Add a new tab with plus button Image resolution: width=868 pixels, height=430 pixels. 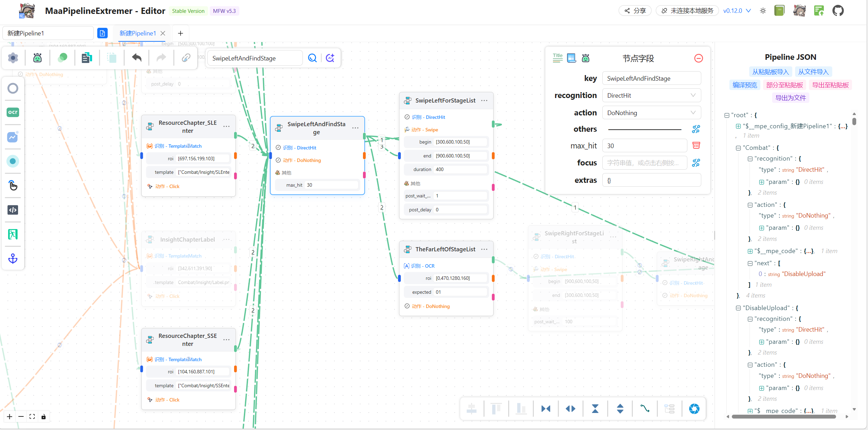[x=180, y=33]
